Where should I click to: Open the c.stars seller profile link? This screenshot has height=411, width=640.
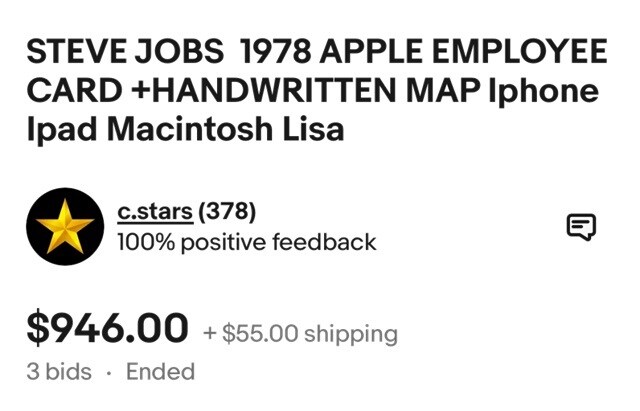155,211
